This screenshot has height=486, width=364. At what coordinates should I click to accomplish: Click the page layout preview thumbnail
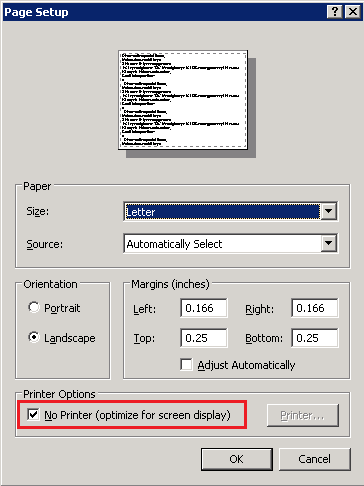(183, 100)
